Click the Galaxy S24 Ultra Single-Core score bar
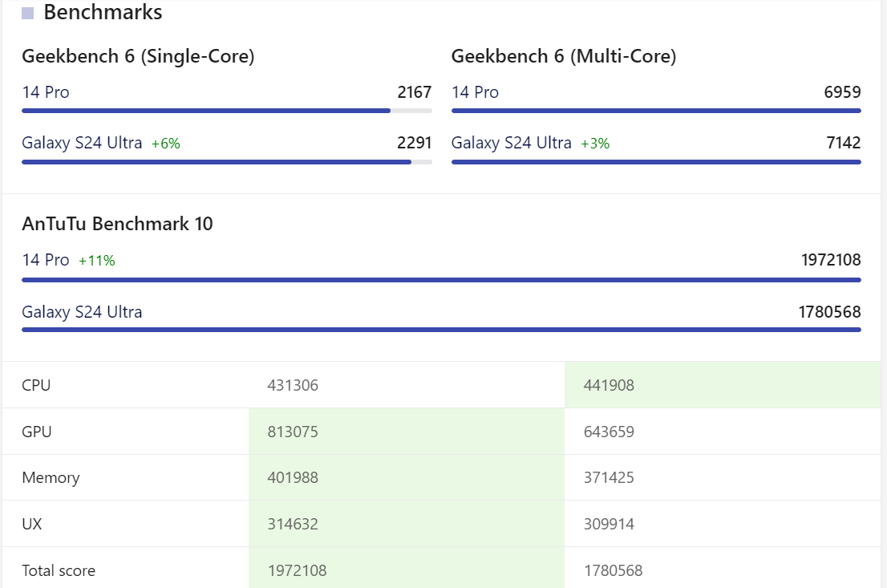 coord(227,162)
